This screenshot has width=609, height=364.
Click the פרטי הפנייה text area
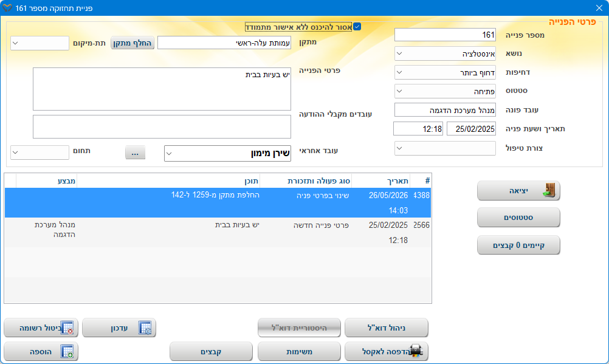pos(162,89)
